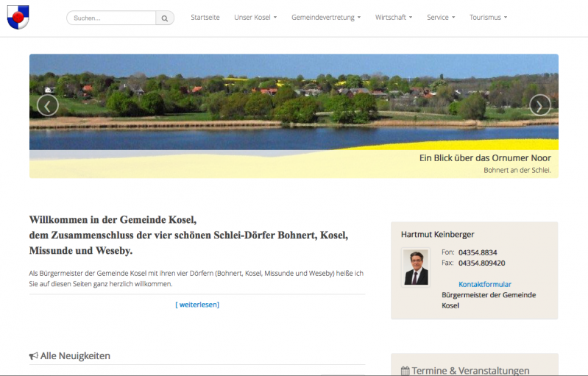The height and width of the screenshot is (376, 588).
Task: Click into the Suchen search field
Action: (111, 18)
